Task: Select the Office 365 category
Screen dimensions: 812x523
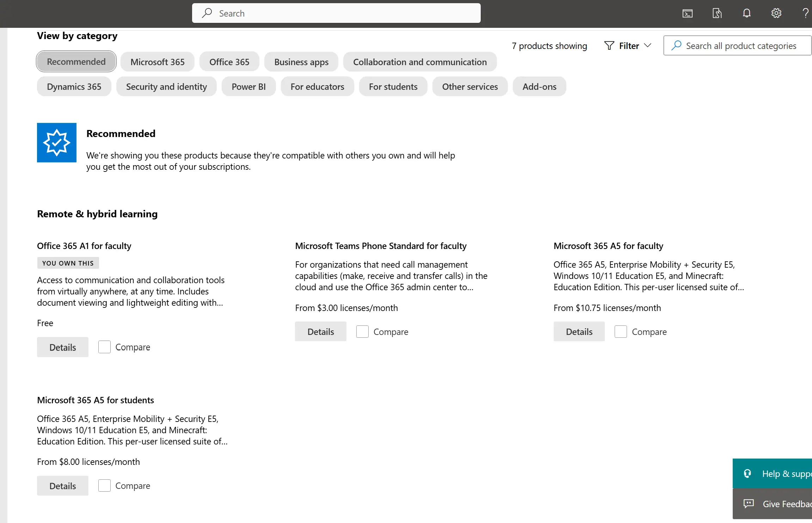Action: click(229, 62)
